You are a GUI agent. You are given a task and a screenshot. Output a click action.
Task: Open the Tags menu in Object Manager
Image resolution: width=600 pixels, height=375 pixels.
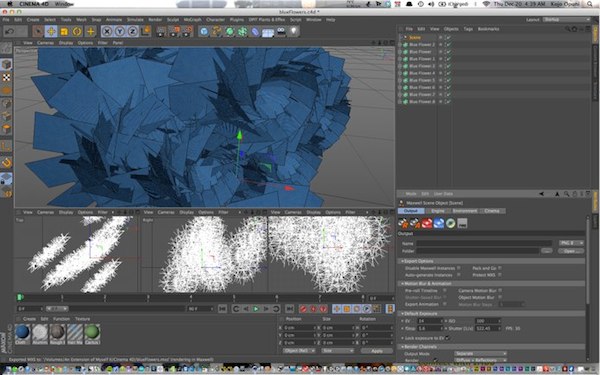click(x=468, y=29)
